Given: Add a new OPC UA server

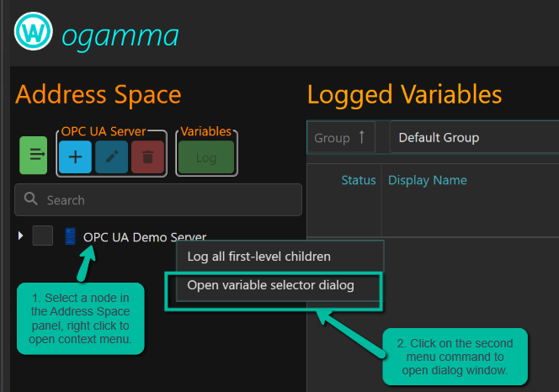Looking at the screenshot, I should click(75, 156).
